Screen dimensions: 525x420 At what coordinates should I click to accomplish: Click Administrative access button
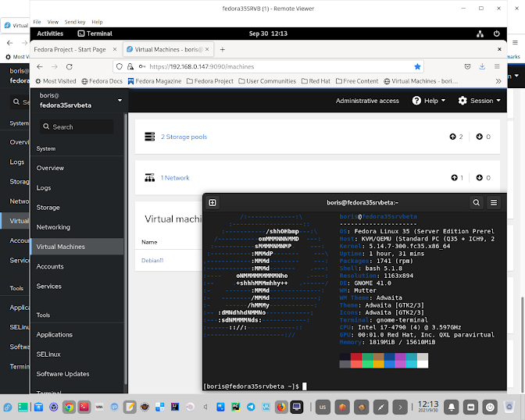pyautogui.click(x=367, y=101)
